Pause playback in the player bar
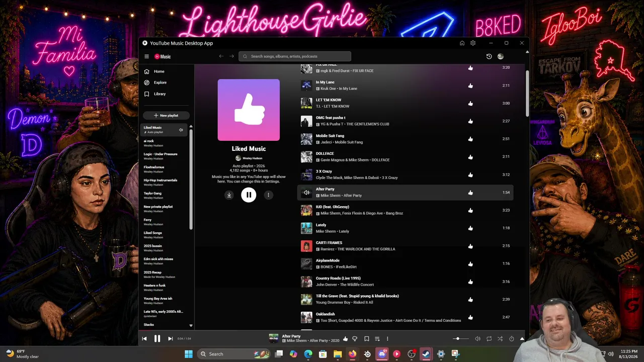This screenshot has width=644, height=362. pos(157,339)
